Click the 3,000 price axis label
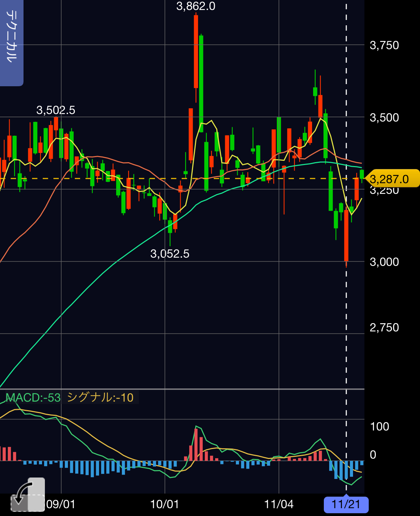Viewport: 420px width, 516px height. (x=384, y=262)
